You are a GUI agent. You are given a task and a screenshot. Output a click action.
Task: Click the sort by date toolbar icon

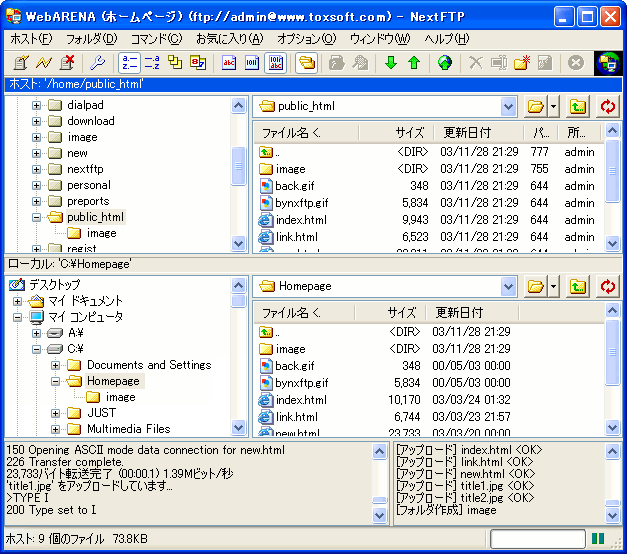click(x=198, y=63)
